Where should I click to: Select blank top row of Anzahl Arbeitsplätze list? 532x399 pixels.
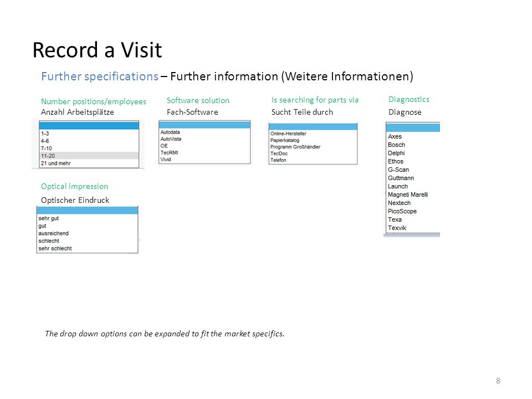coord(89,126)
